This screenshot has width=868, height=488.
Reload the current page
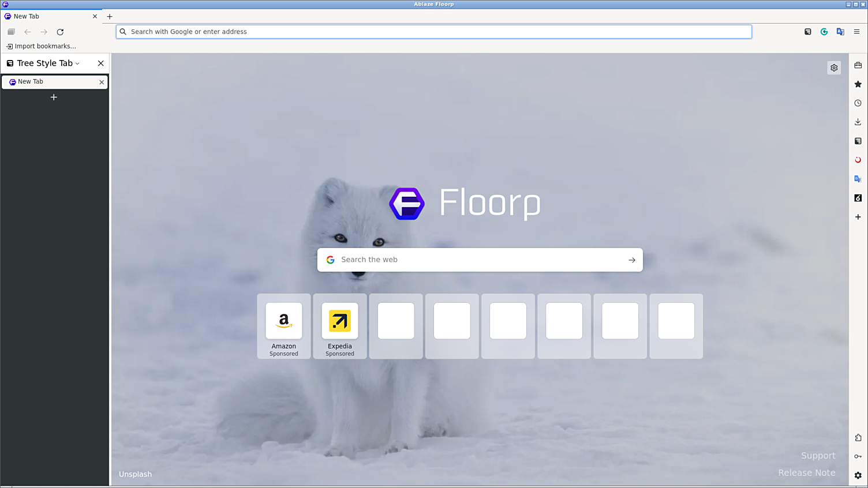coord(60,32)
